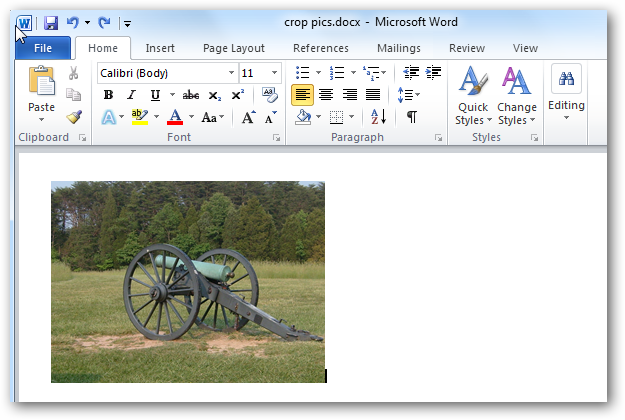Open font color dropdown arrow
This screenshot has width=625, height=420.
[x=191, y=117]
